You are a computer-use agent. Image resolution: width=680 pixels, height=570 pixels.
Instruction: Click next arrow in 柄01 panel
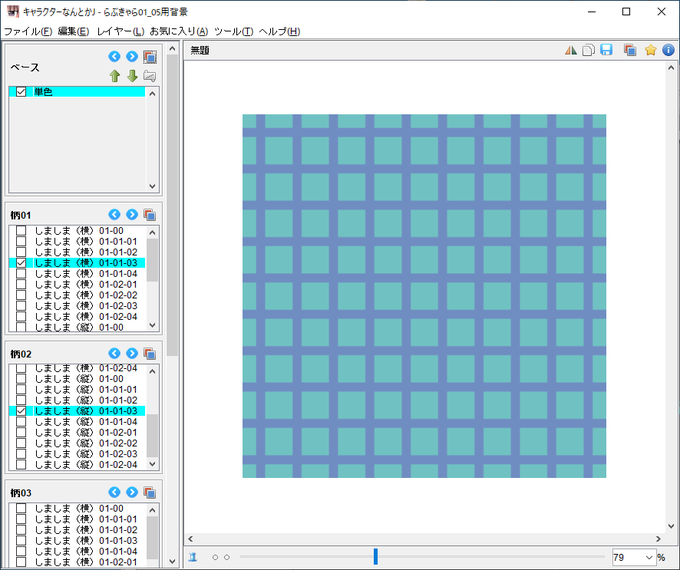(x=132, y=214)
